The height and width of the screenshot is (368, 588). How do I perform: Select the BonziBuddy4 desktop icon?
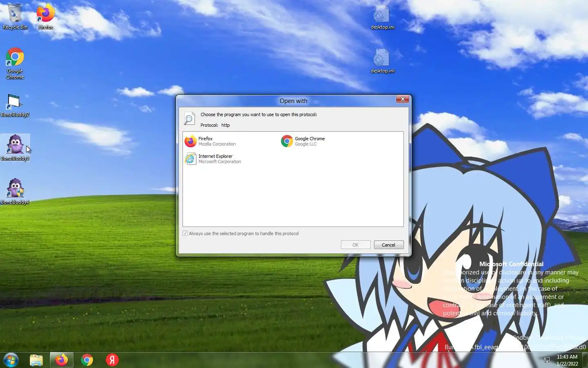pos(15,191)
